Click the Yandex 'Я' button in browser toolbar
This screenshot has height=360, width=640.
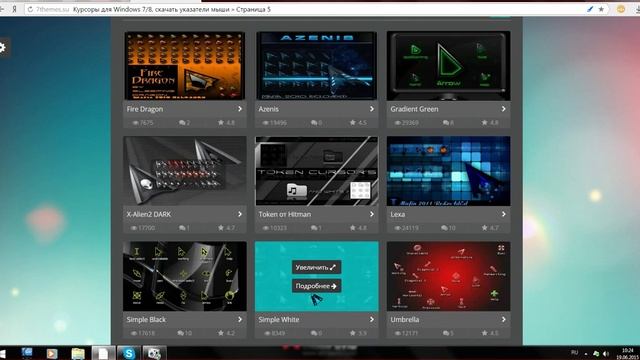tap(14, 9)
